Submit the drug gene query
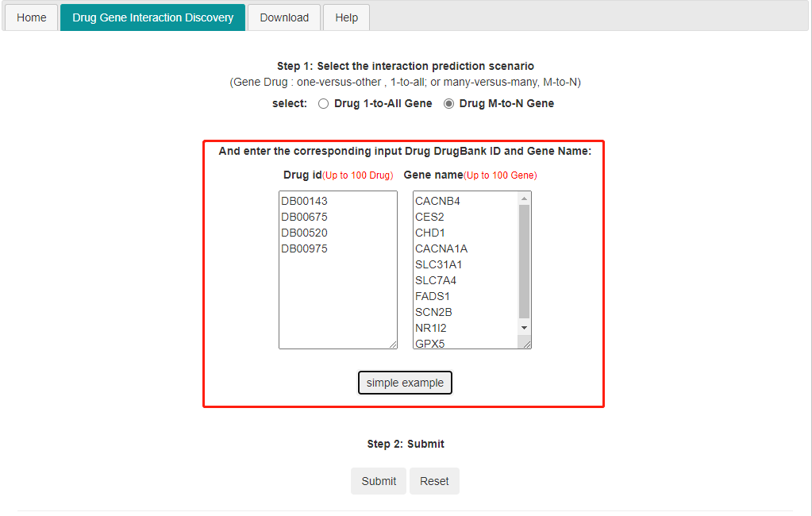This screenshot has height=516, width=812. (379, 481)
